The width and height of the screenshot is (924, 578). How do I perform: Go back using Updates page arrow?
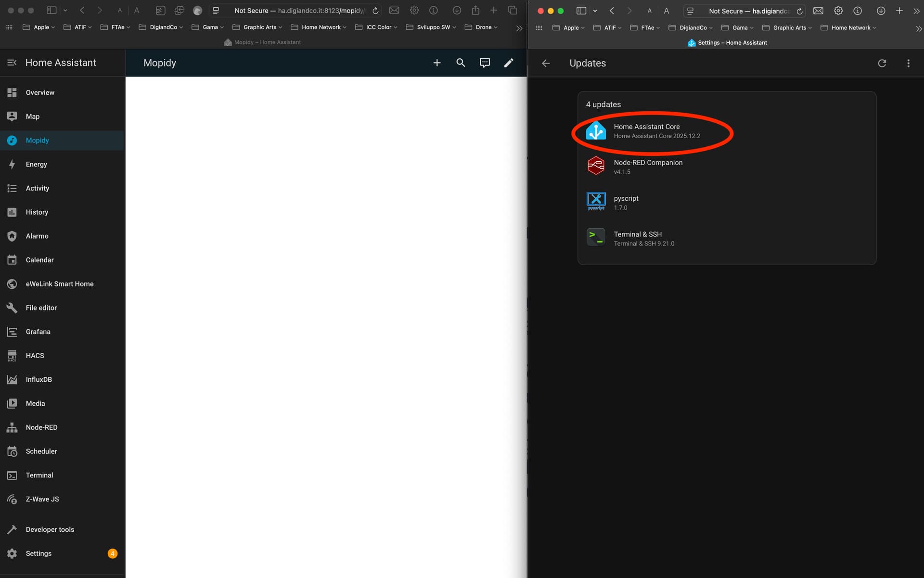[x=546, y=64]
